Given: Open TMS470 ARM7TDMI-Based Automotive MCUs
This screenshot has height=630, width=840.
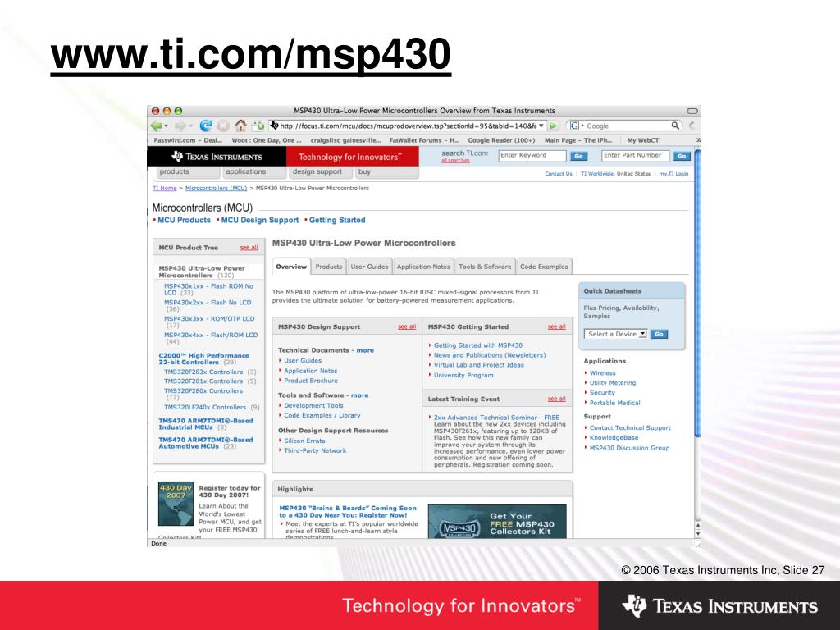Looking at the screenshot, I should pos(206,442).
